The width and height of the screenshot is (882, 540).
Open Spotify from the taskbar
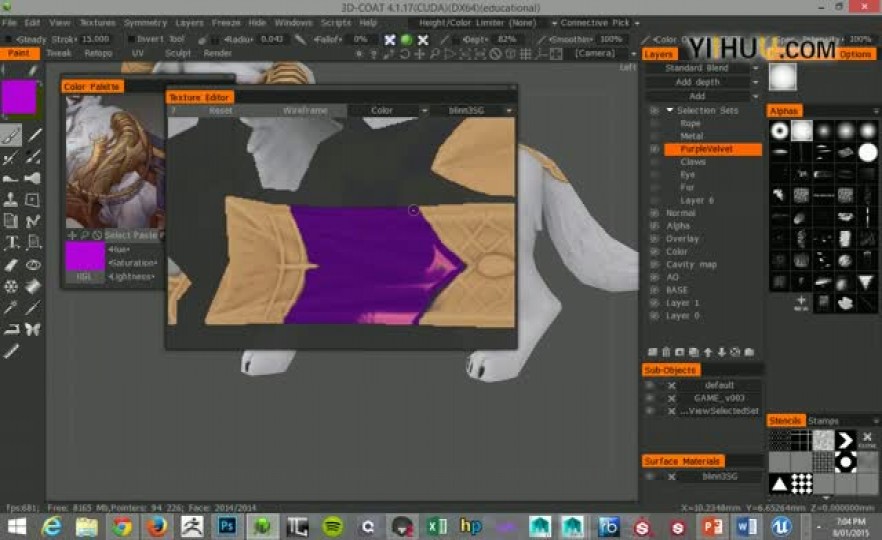point(333,526)
